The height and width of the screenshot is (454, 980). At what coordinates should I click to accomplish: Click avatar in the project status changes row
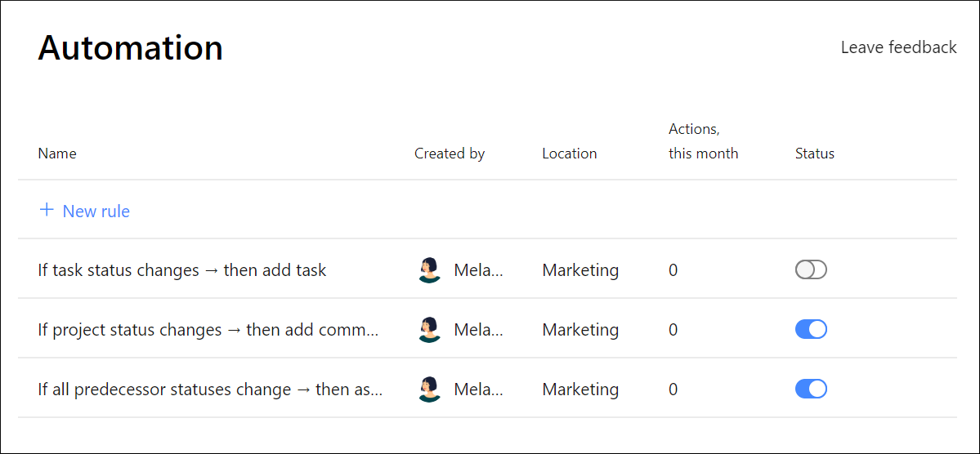pyautogui.click(x=429, y=330)
